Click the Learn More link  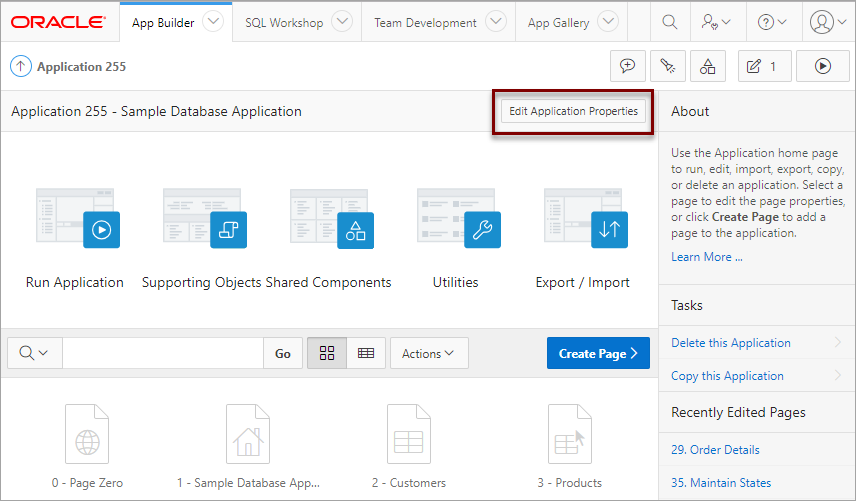(x=706, y=257)
